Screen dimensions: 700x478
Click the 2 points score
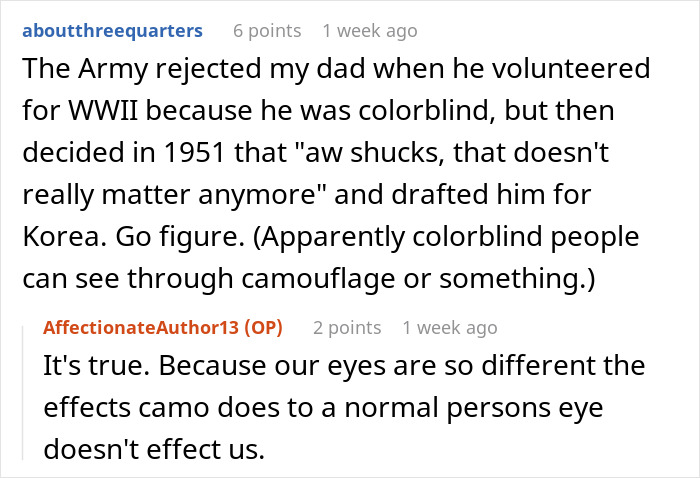point(347,328)
